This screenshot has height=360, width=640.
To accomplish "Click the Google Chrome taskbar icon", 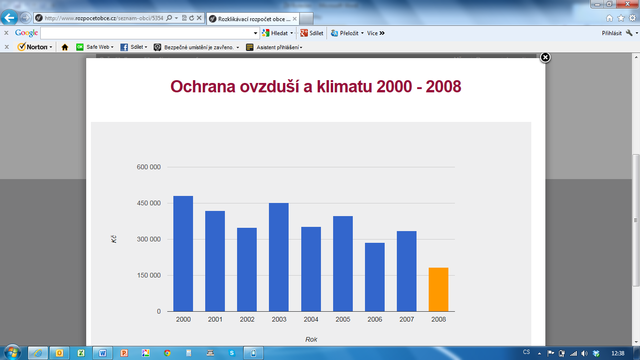I will pos(167,353).
